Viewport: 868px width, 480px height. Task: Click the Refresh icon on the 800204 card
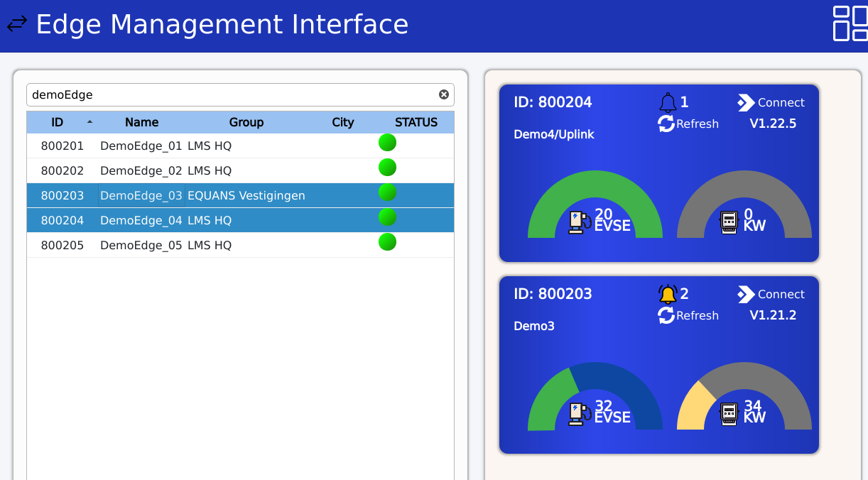[x=665, y=124]
